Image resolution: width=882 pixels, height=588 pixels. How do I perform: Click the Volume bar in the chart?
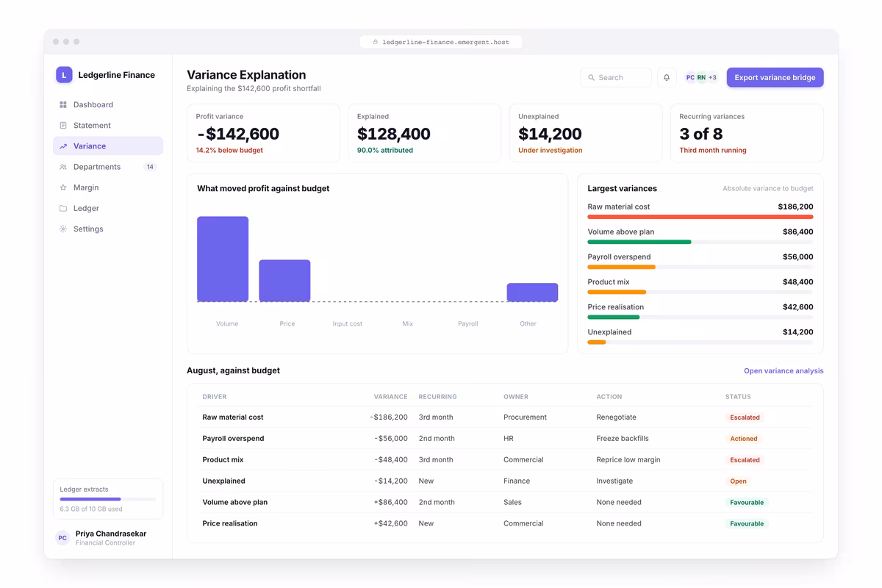coord(223,259)
